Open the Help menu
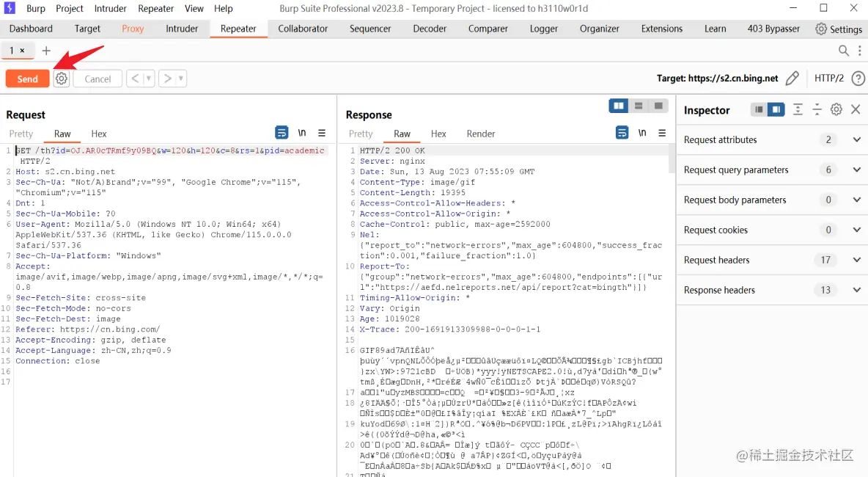The width and height of the screenshot is (868, 477). (x=224, y=8)
